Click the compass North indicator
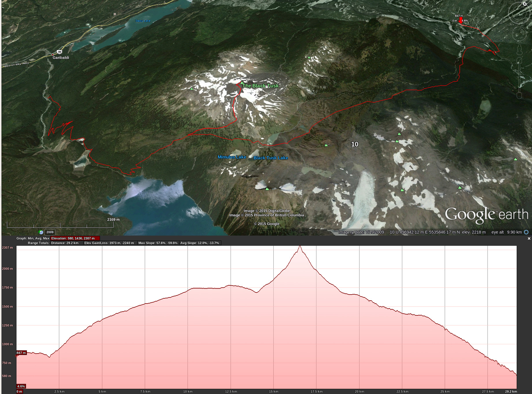Screen dimensions: 532x394 (524, 4)
